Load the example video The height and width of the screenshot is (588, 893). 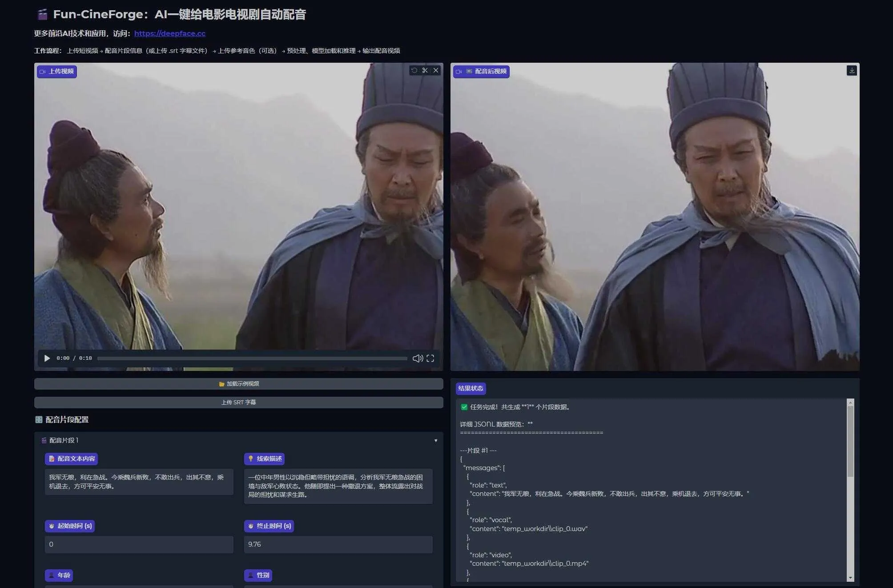[x=239, y=383]
